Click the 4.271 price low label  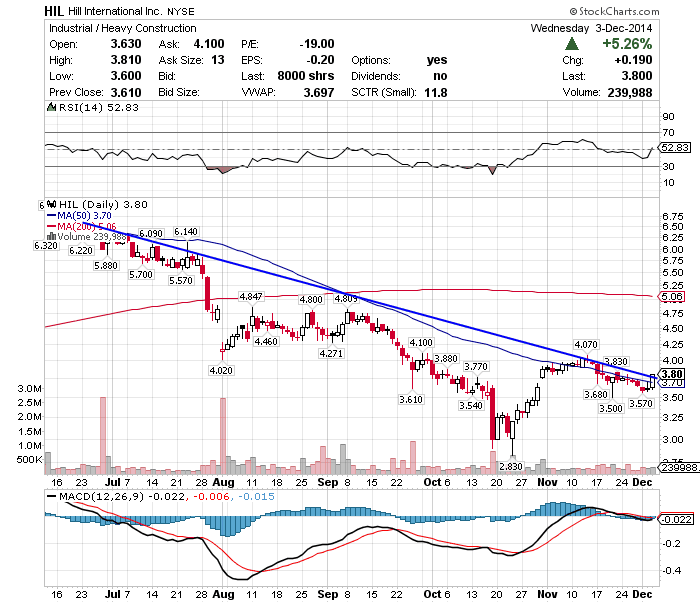[331, 353]
